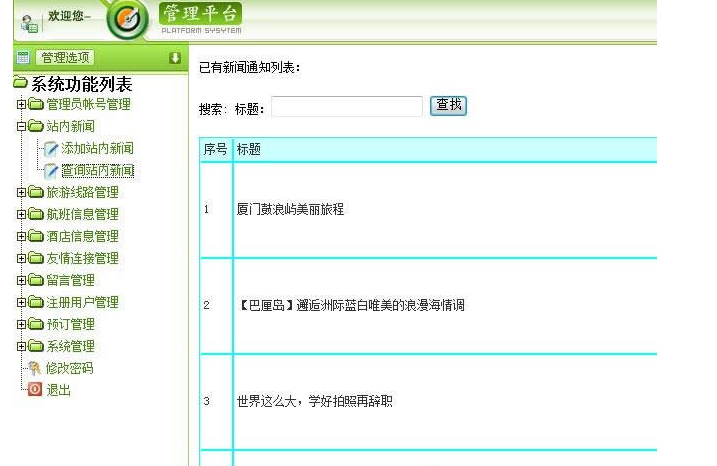Open 添加站内新闻 in the tree

[97, 149]
